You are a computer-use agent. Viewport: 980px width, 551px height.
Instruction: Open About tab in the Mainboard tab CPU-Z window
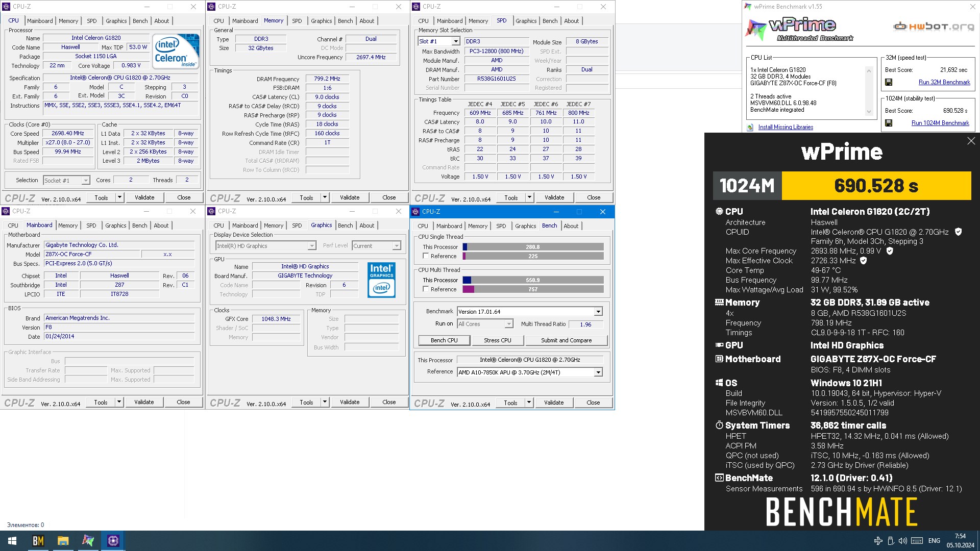tap(161, 226)
